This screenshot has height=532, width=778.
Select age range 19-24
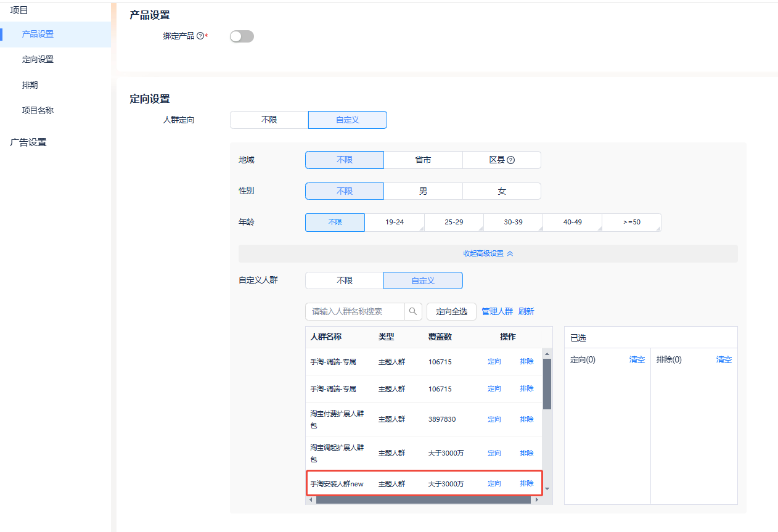pyautogui.click(x=395, y=222)
